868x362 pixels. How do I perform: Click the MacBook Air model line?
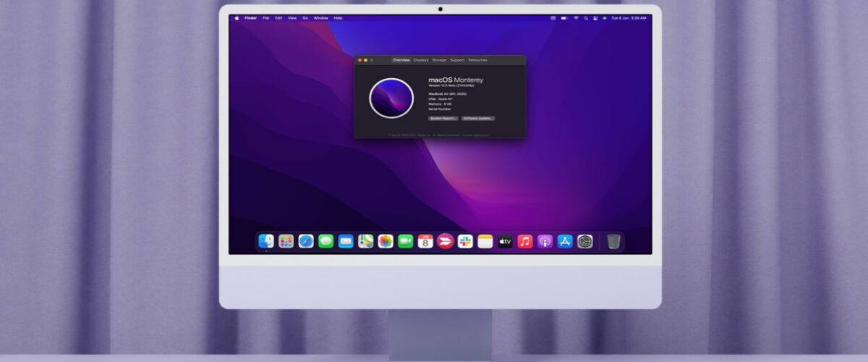447,93
